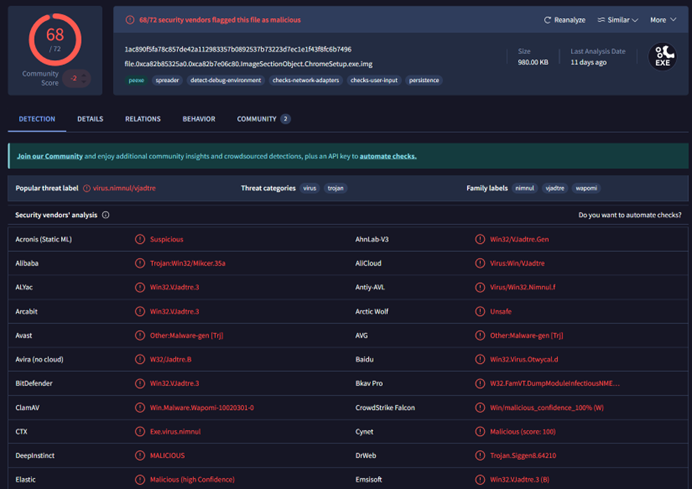Select the checks-user-input tag
The height and width of the screenshot is (489, 692).
click(374, 80)
